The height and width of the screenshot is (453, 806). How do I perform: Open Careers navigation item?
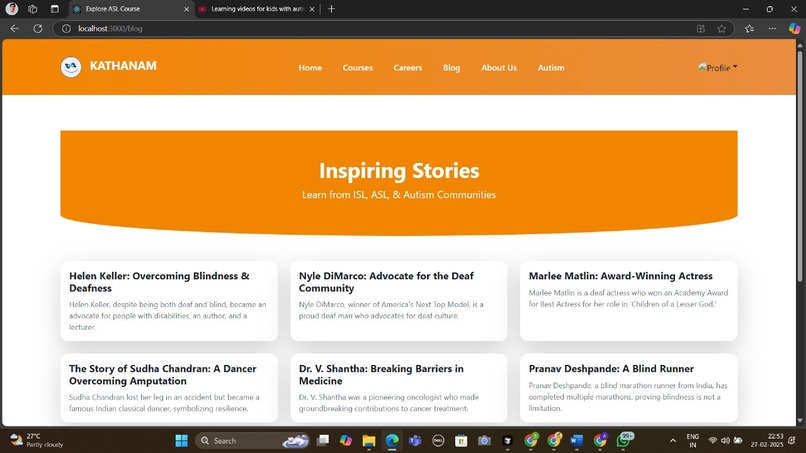(408, 67)
